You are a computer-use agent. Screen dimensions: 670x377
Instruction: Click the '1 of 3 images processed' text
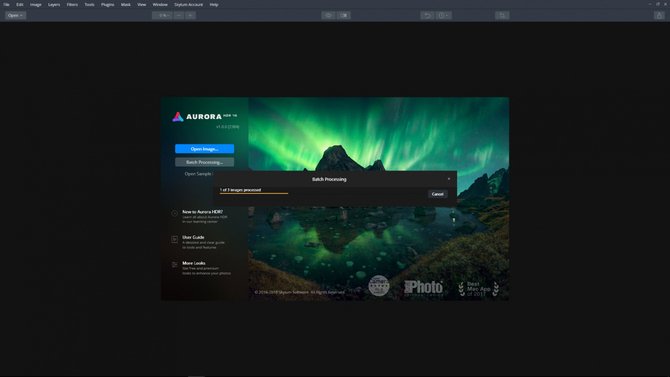(x=240, y=190)
